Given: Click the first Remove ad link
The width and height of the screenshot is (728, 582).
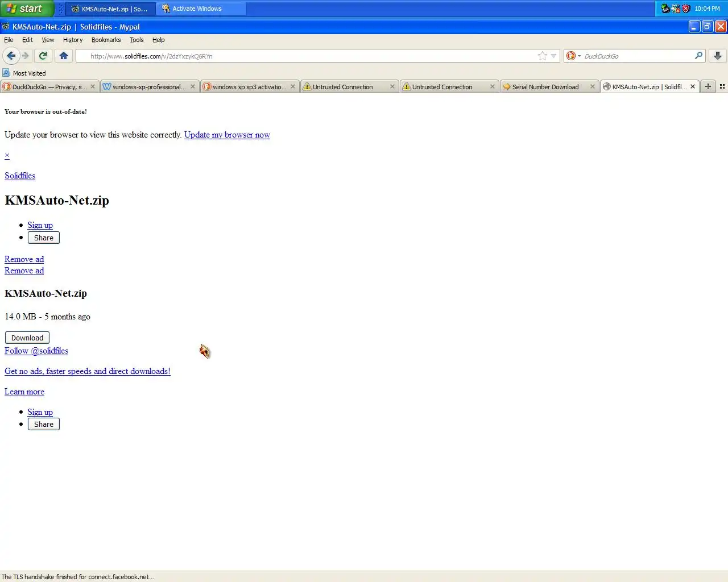Looking at the screenshot, I should (x=24, y=259).
